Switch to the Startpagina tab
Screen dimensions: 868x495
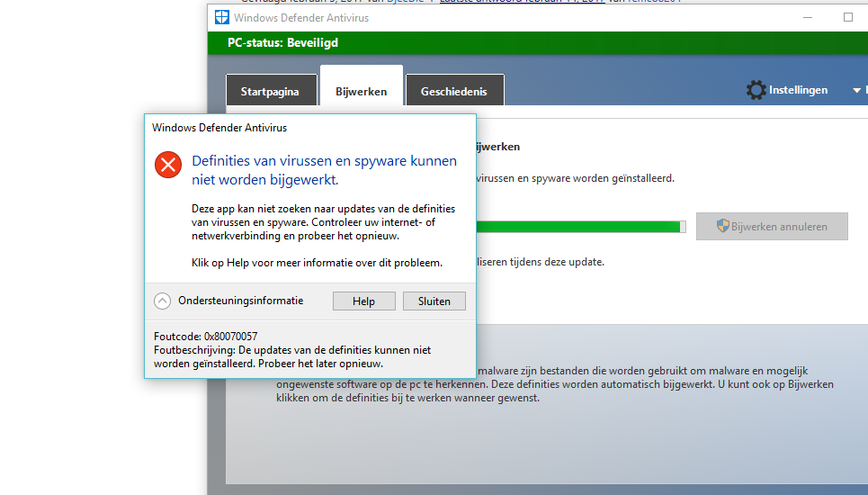point(272,90)
